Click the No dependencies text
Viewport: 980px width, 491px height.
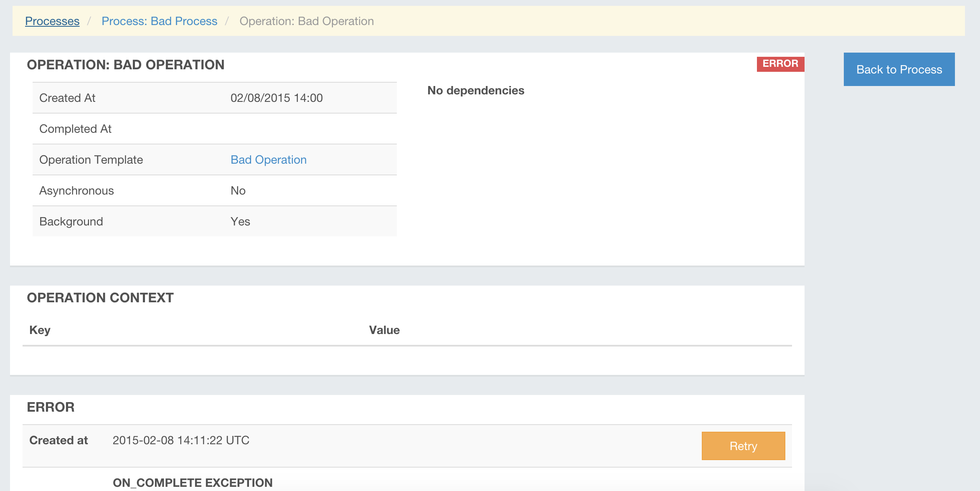click(x=475, y=91)
